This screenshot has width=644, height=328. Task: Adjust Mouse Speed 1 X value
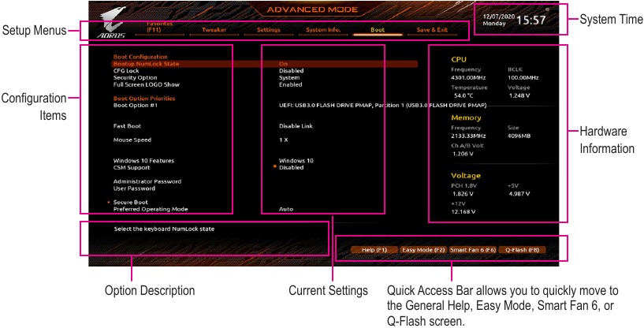point(284,140)
